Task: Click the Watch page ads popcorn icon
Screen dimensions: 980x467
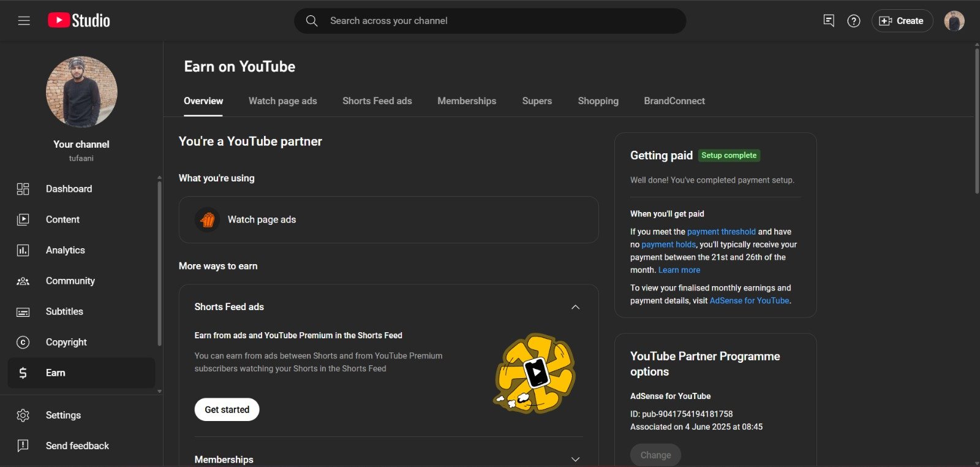Action: click(208, 219)
